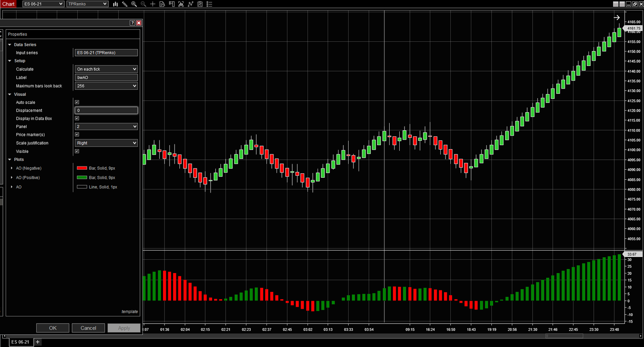Open the bar style chart icon
Image resolution: width=644 pixels, height=347 pixels.
click(x=116, y=4)
